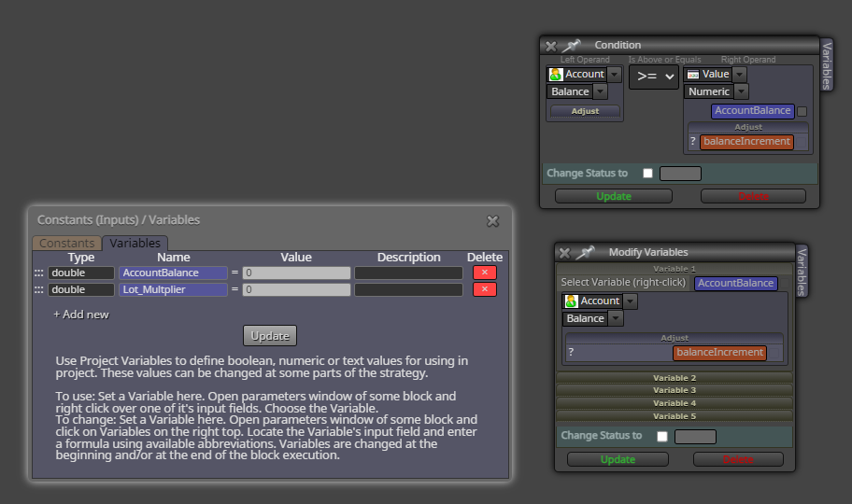Image resolution: width=852 pixels, height=504 pixels.
Task: Click status color field in Condition window
Action: pos(680,174)
